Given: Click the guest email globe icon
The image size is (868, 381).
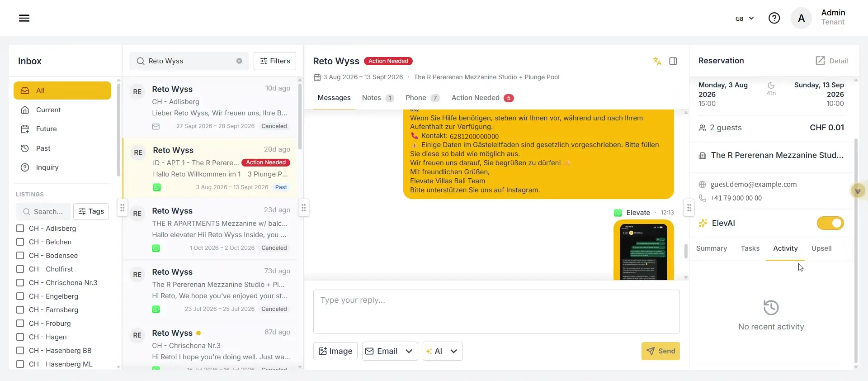Looking at the screenshot, I should (x=702, y=185).
